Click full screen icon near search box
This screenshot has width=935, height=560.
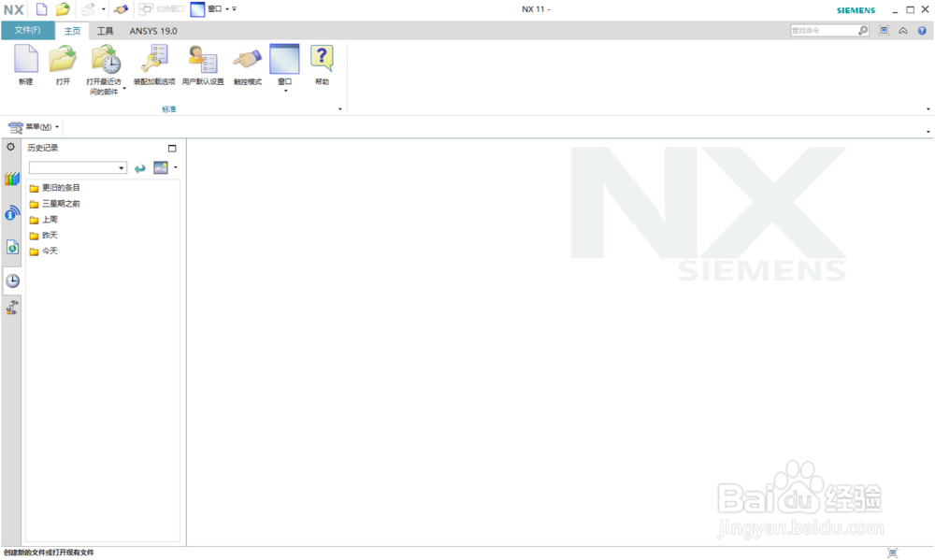point(884,31)
